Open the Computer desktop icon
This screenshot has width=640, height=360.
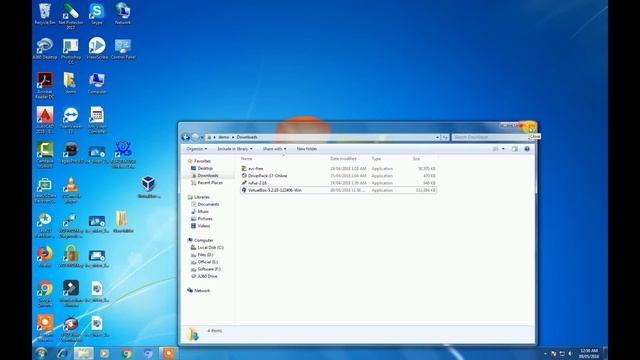click(97, 83)
